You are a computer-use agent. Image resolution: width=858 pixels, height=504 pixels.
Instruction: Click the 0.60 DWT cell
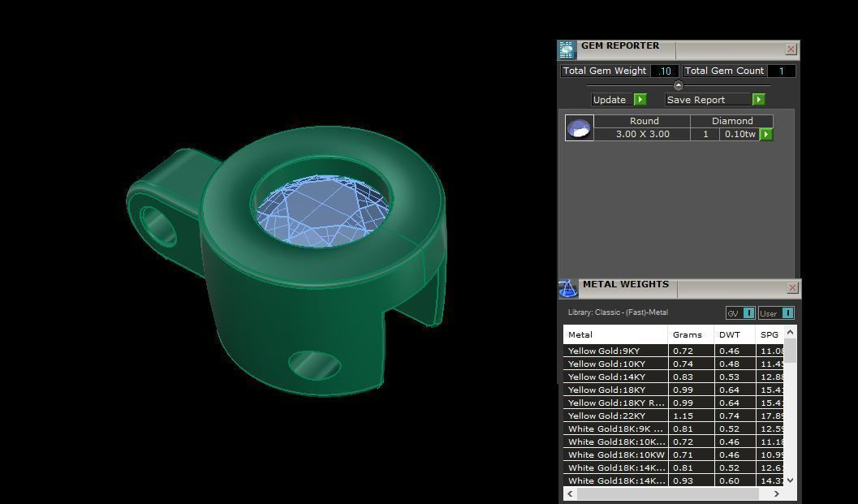pos(735,481)
